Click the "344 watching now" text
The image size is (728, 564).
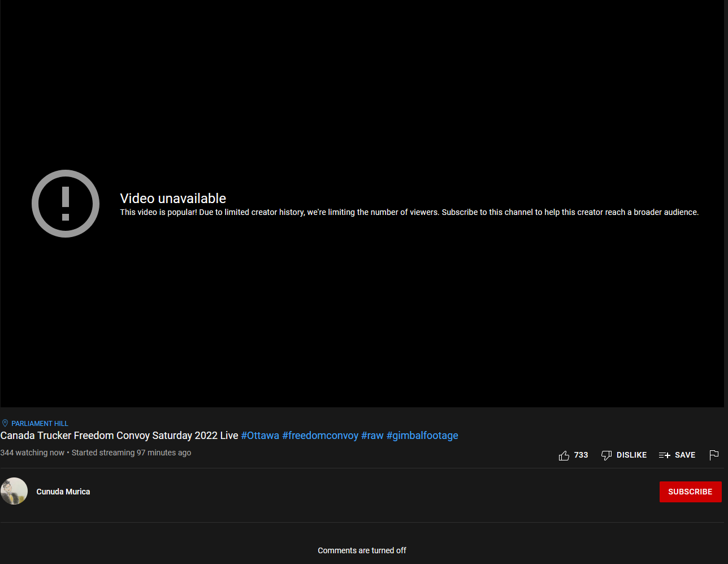coord(32,453)
